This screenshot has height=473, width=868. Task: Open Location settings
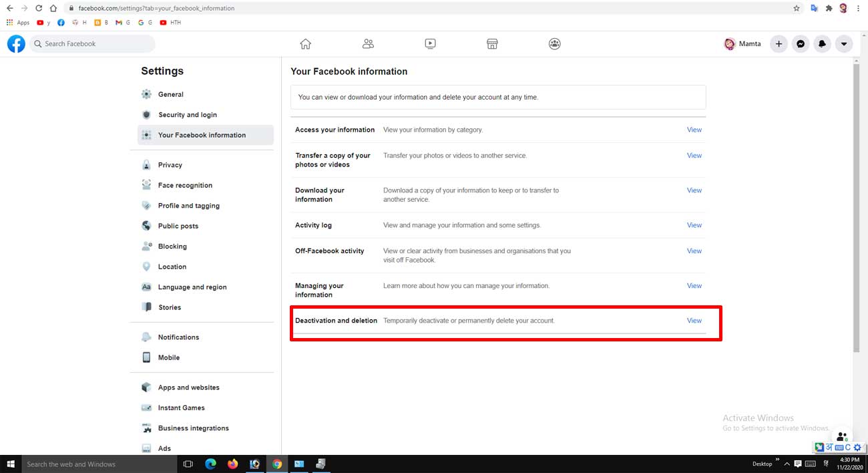pos(206,267)
